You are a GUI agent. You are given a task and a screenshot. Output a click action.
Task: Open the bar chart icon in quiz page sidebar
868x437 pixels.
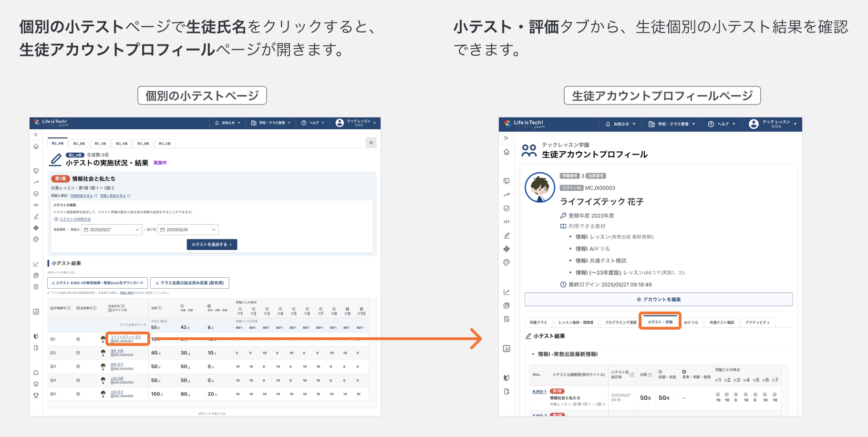click(x=36, y=312)
